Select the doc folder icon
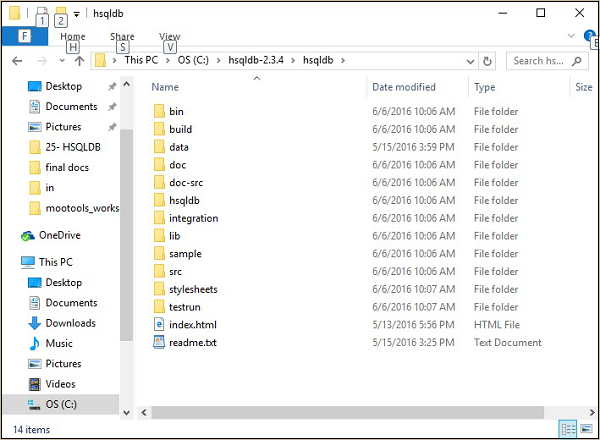This screenshot has width=600, height=440. click(x=159, y=165)
